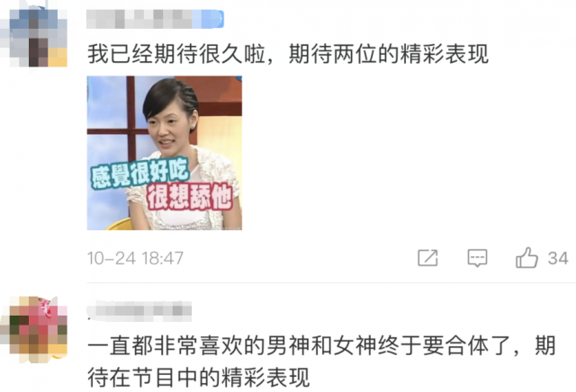The height and width of the screenshot is (392, 576).
Task: Click the text 待在节目中的精彩表现
Action: 198,378
